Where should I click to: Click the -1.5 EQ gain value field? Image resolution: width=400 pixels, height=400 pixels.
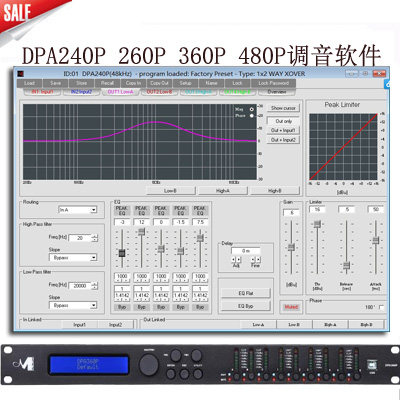pos(180,222)
